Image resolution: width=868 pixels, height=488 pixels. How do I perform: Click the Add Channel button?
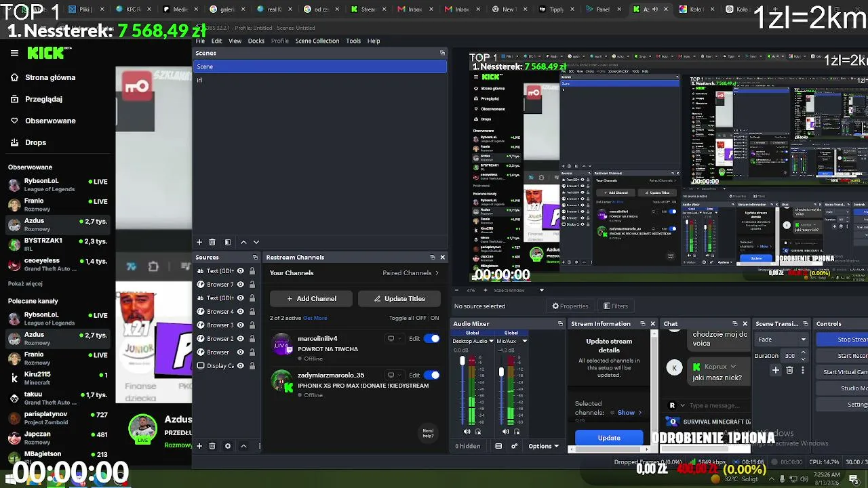(311, 299)
